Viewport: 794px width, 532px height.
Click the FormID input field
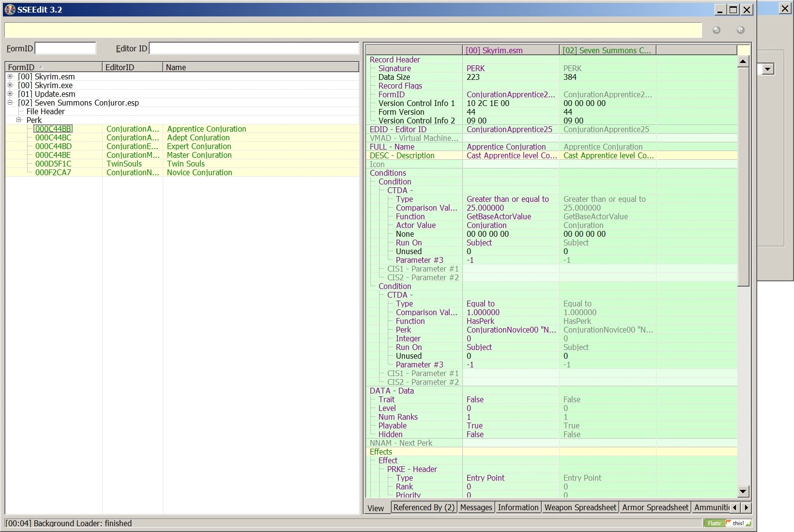tap(65, 48)
